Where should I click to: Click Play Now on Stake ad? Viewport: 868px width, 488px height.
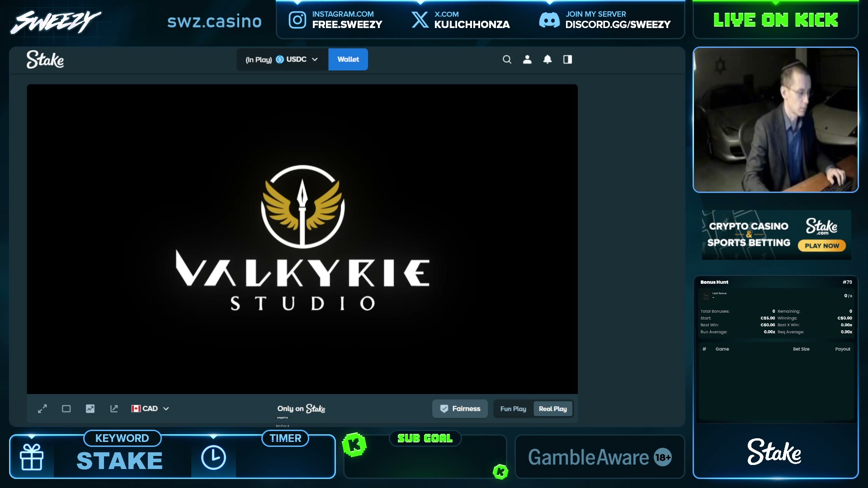[x=822, y=246]
